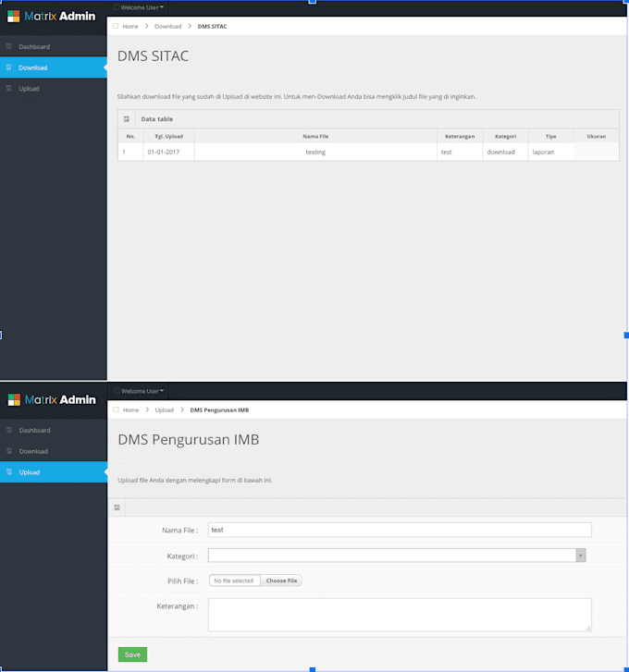Click the Download icon in the top sidebar
Screen dimensions: 629x672
(8, 67)
